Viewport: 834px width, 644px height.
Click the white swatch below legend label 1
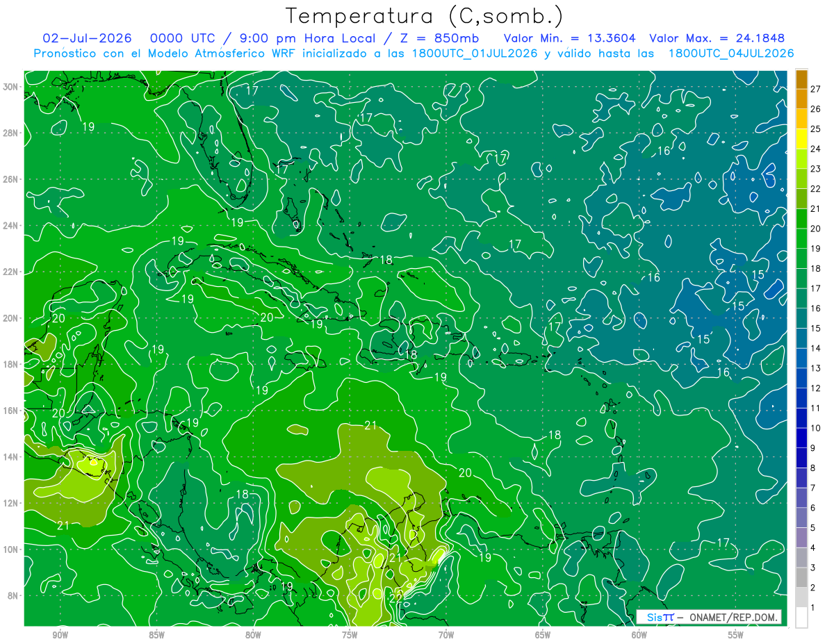click(801, 618)
